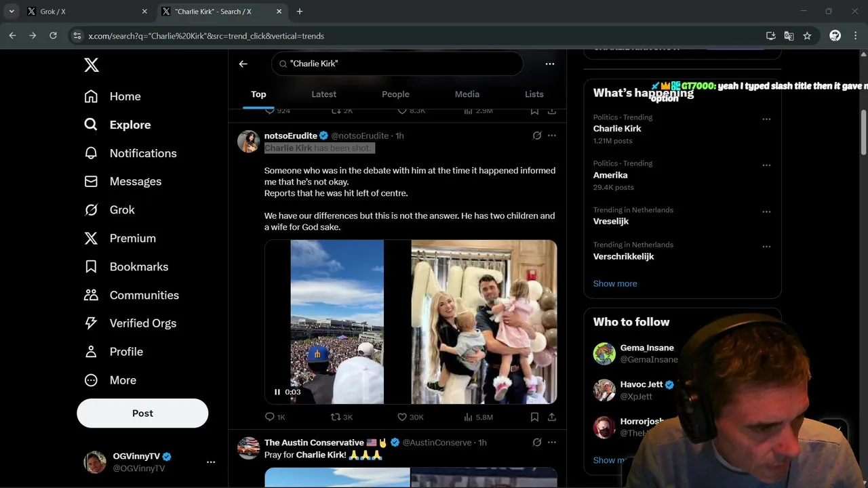
Task: Click Show more under trends
Action: pos(615,283)
